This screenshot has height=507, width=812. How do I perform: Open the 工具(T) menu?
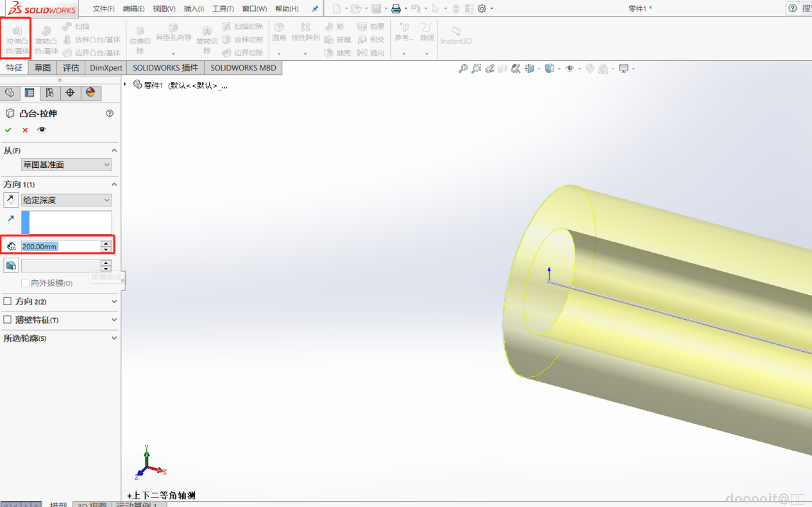pos(223,8)
